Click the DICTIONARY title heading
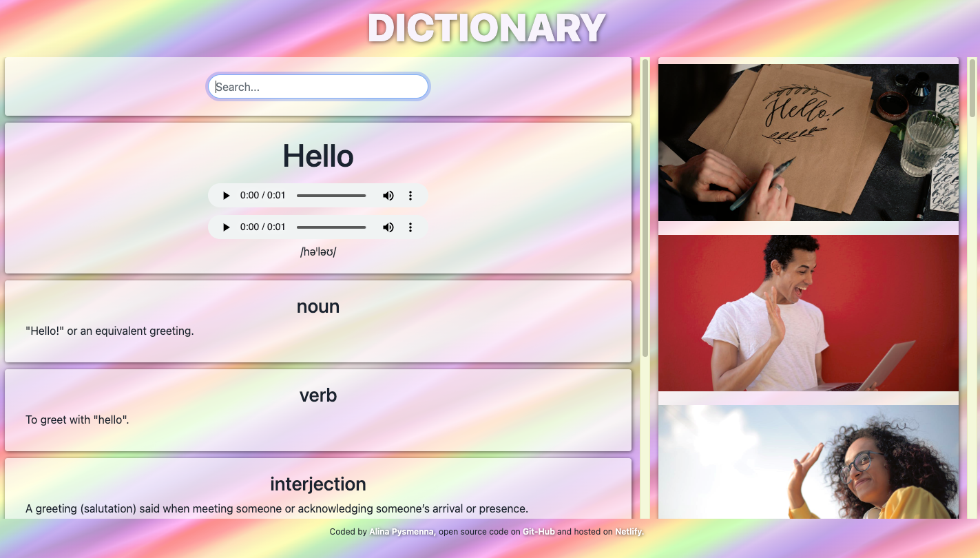 click(486, 29)
